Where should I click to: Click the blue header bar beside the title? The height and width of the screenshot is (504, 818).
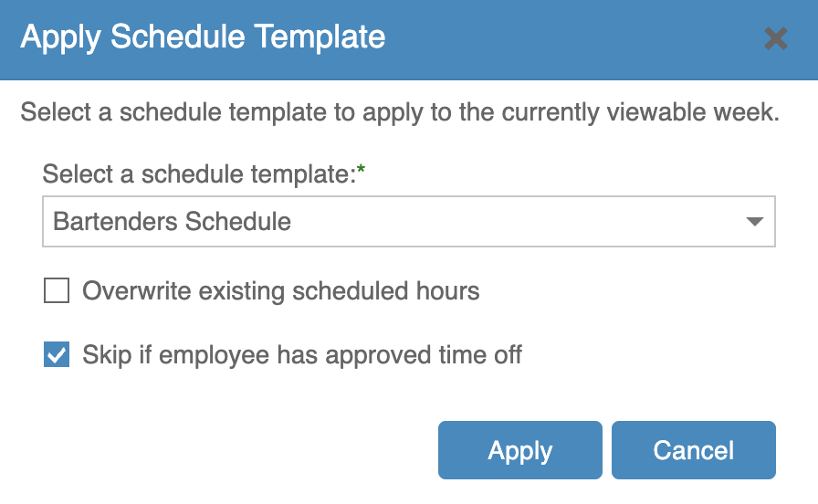(x=566, y=38)
